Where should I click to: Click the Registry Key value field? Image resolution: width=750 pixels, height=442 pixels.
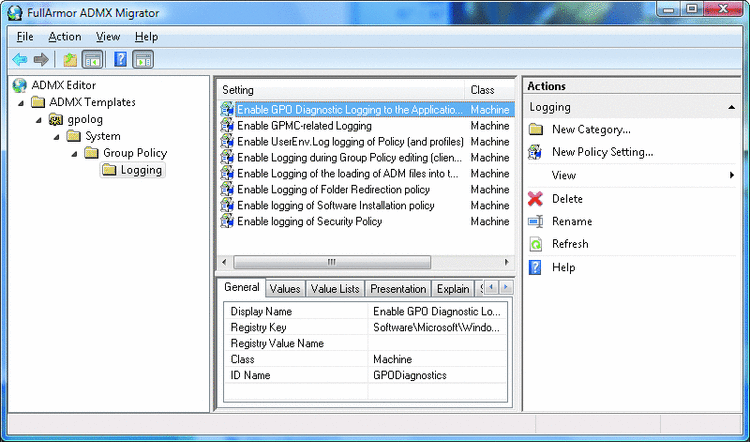(x=437, y=328)
